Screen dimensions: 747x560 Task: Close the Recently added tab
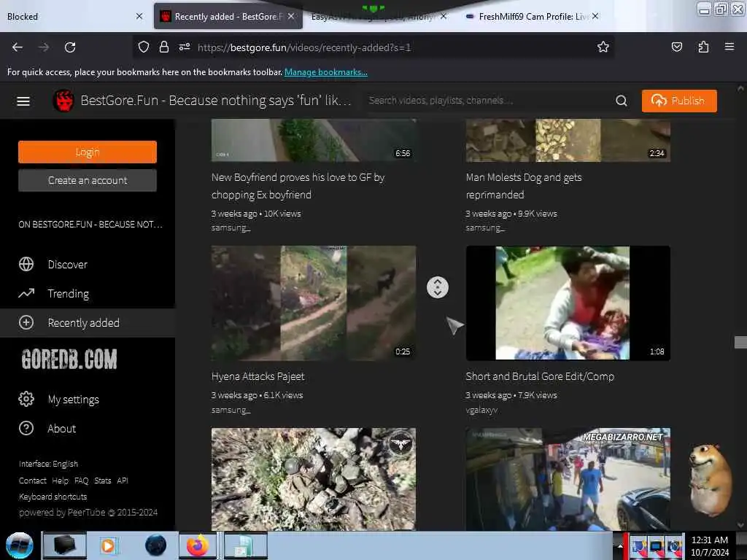pyautogui.click(x=291, y=16)
